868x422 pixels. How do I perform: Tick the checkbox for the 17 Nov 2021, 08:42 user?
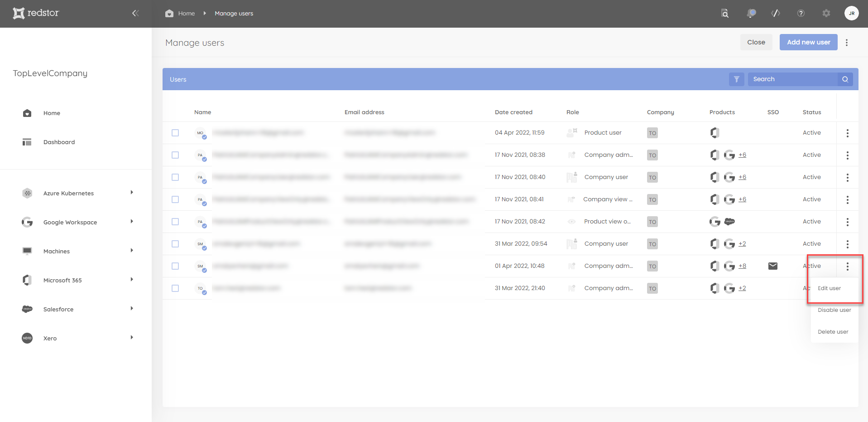175,222
